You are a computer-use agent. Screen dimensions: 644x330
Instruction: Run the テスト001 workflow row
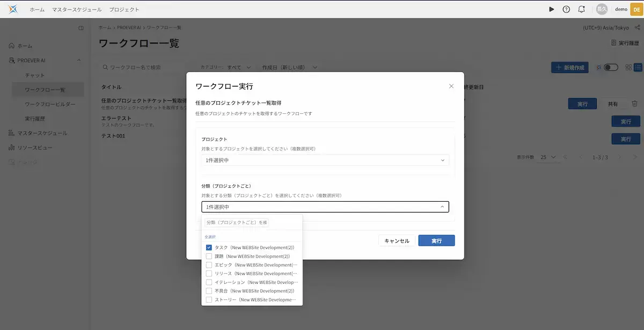(x=626, y=139)
